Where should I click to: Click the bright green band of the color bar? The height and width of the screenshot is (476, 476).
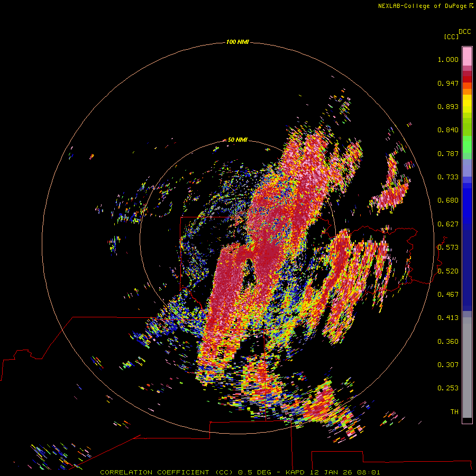[467, 144]
